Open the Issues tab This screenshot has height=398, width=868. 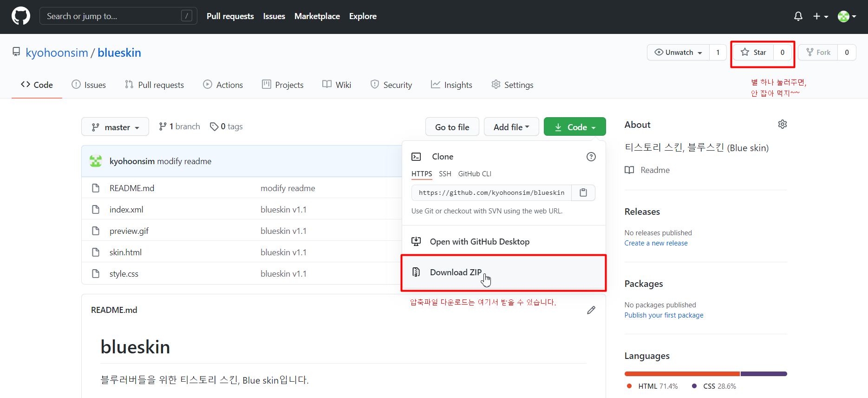point(89,85)
